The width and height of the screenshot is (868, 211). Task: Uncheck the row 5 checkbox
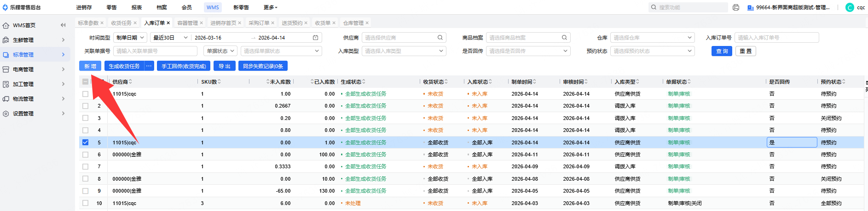pyautogui.click(x=86, y=143)
